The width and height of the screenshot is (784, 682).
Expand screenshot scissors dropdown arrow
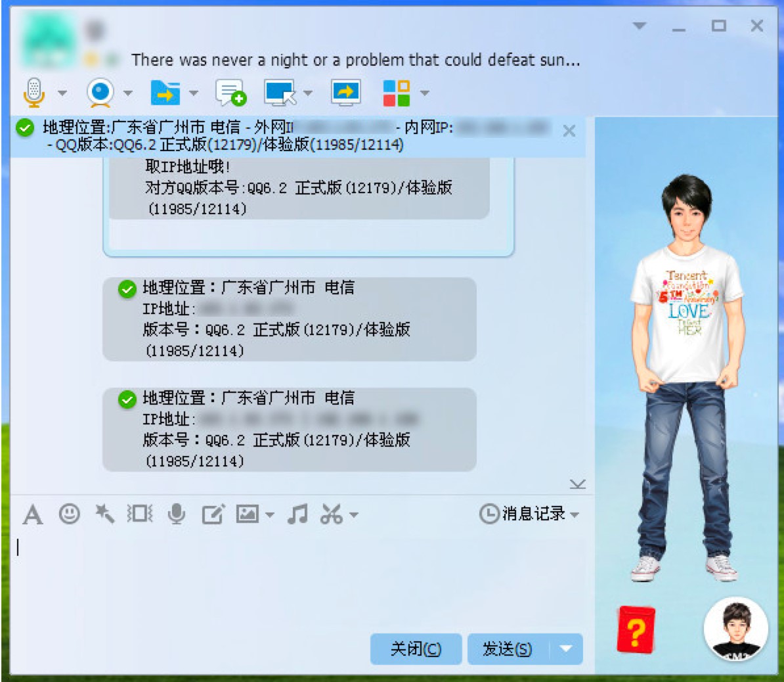click(354, 515)
